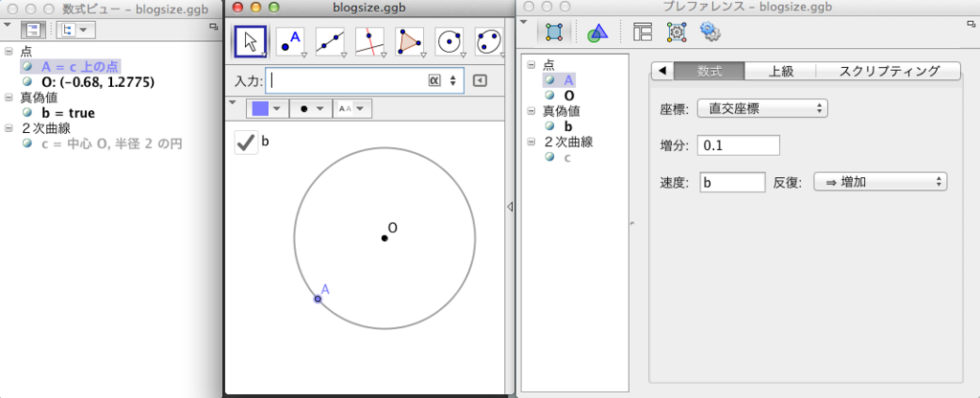Viewport: 980px width, 398px height.
Task: Select O: (-0.68, 1.2775) row
Action: click(99, 82)
